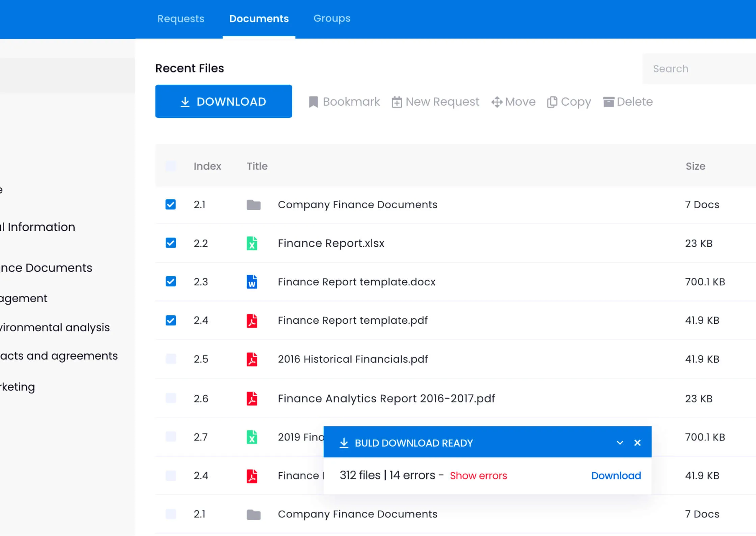Click the Word icon for Finance Report template.docx
The image size is (756, 536).
click(x=252, y=282)
